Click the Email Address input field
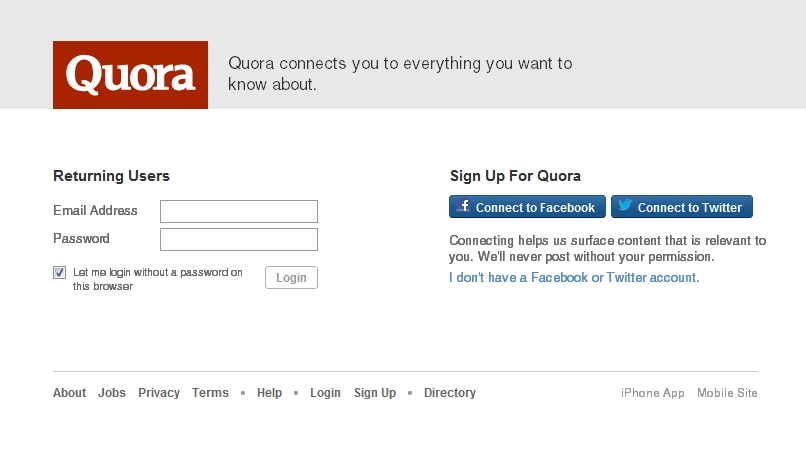This screenshot has width=806, height=457. [239, 211]
